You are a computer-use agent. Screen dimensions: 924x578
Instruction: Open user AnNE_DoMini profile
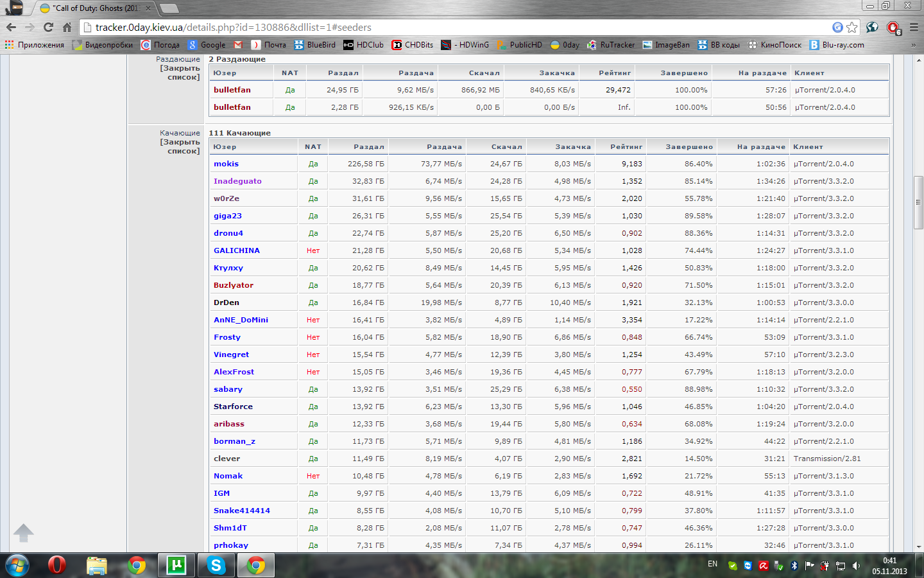tap(241, 320)
